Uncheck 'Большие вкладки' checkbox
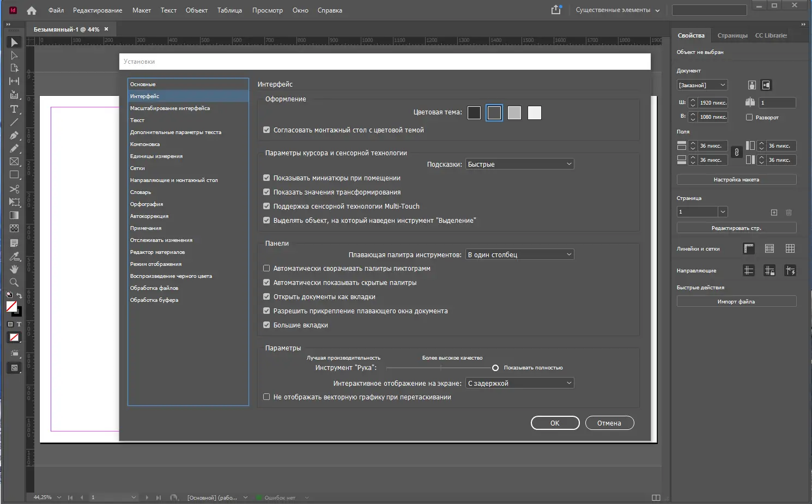This screenshot has width=812, height=504. pos(266,325)
